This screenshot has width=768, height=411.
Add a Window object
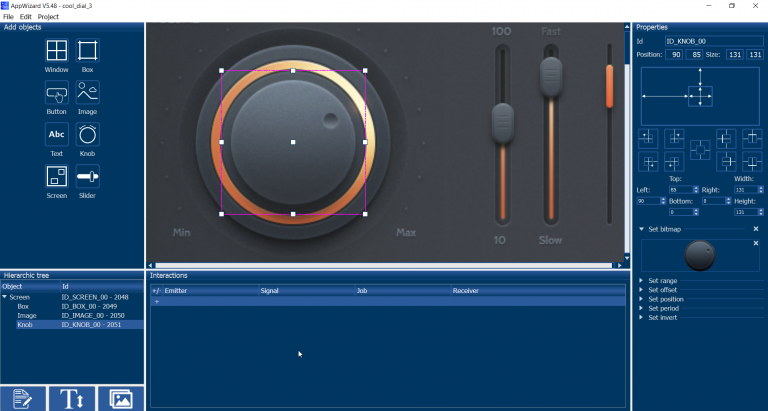(57, 50)
